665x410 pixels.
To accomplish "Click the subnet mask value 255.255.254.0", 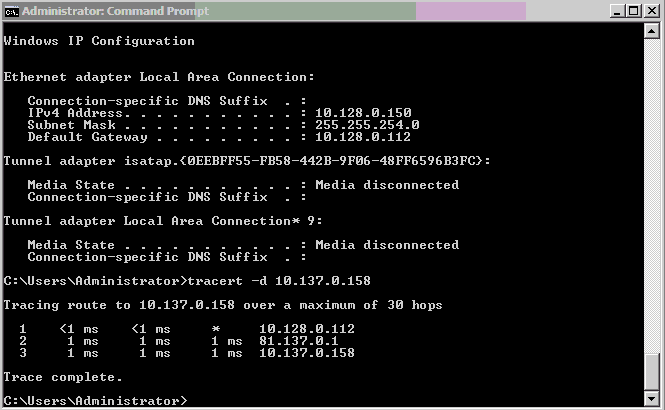I will (367, 125).
